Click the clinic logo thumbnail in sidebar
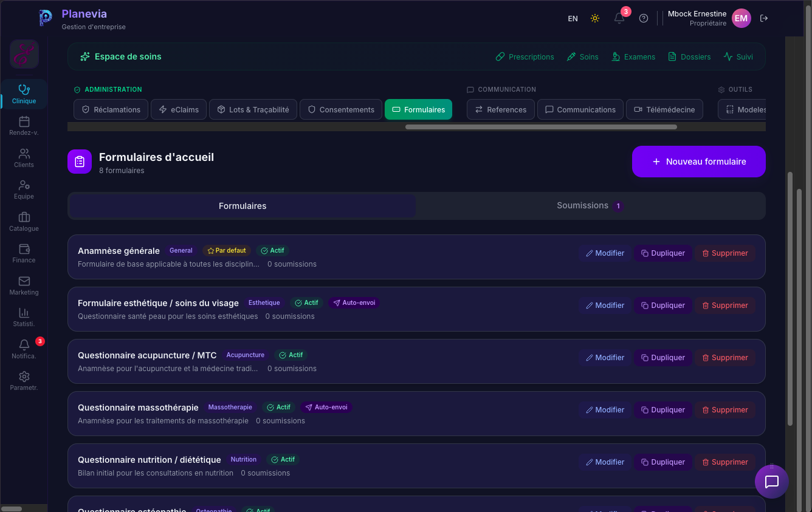This screenshot has width=812, height=512. point(24,55)
